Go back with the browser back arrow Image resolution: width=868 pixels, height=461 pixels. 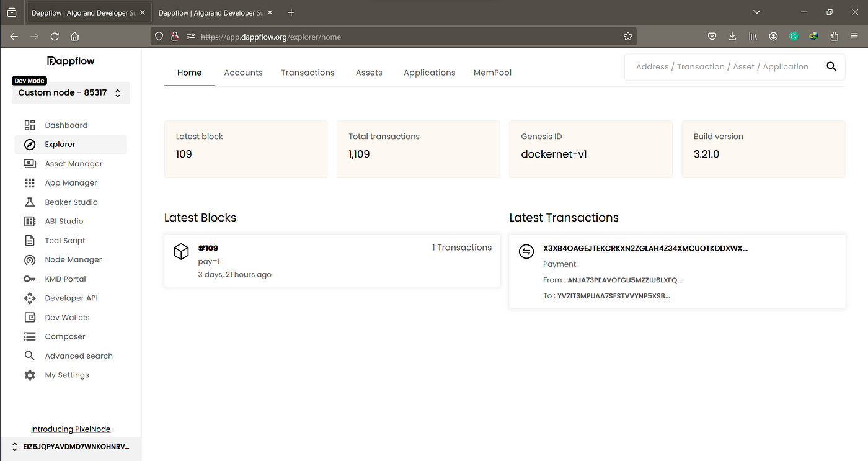pos(14,37)
